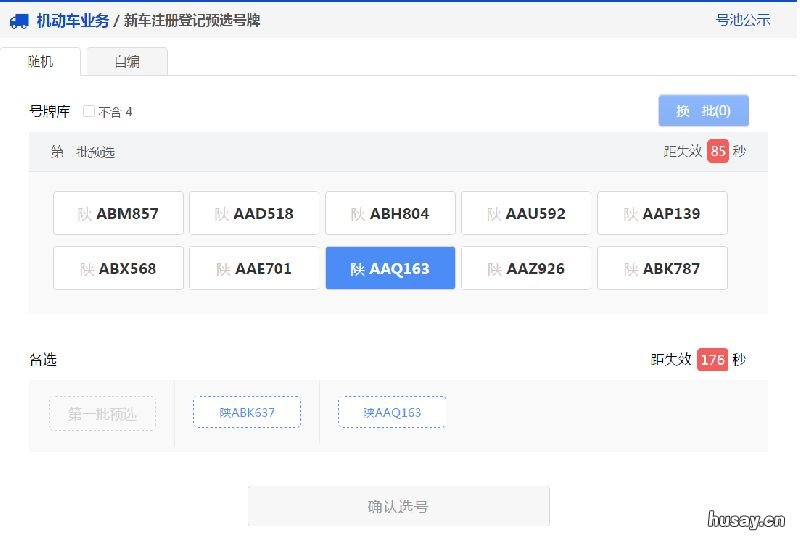Image resolution: width=800 pixels, height=537 pixels.
Task: Click the 换一批(0) button
Action: [704, 110]
